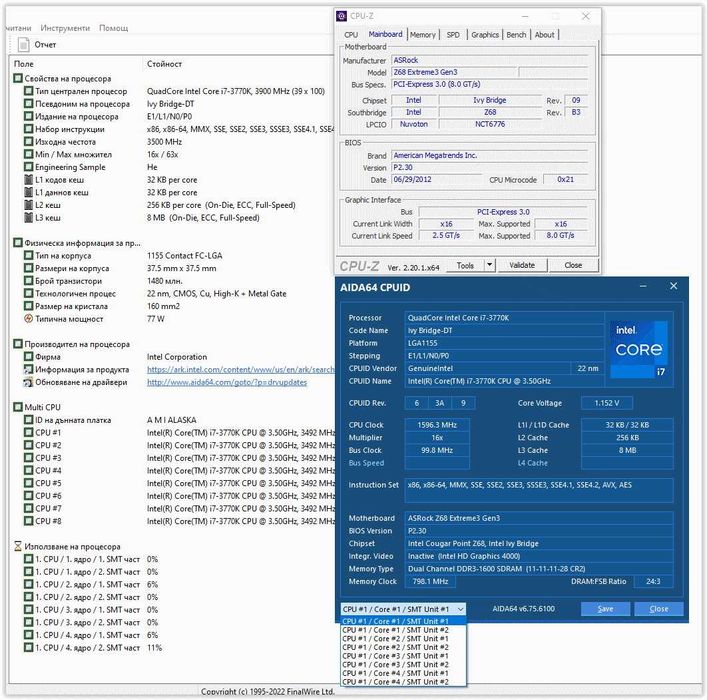Screen dimensions: 707x700
Task: Click icon beside Физическа информация heading
Action: (18, 243)
